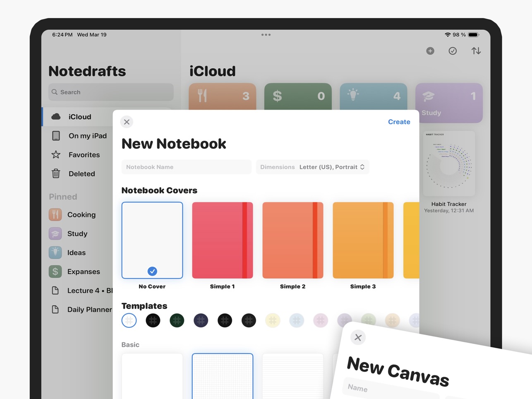Pick the dark green template color
This screenshot has width=532, height=399.
coord(177,320)
